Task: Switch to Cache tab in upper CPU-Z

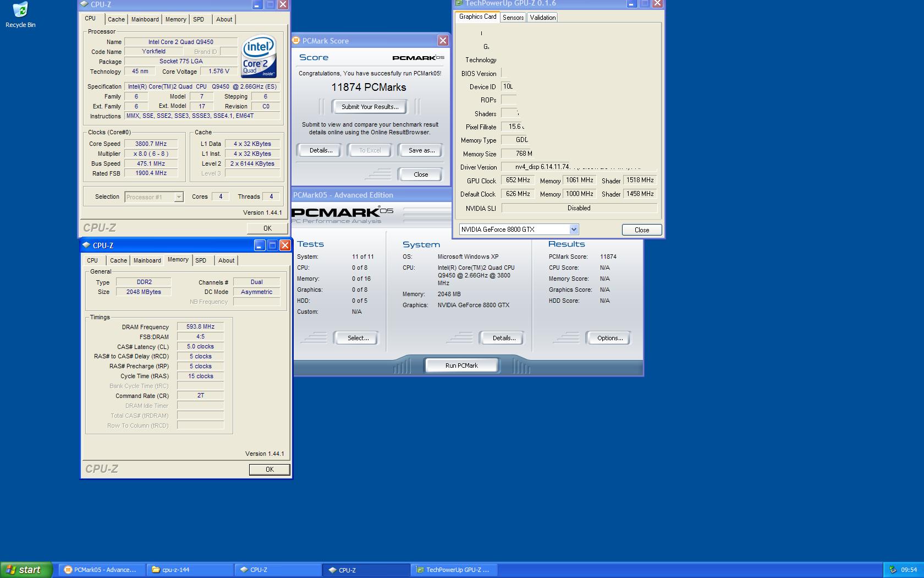Action: (x=116, y=19)
